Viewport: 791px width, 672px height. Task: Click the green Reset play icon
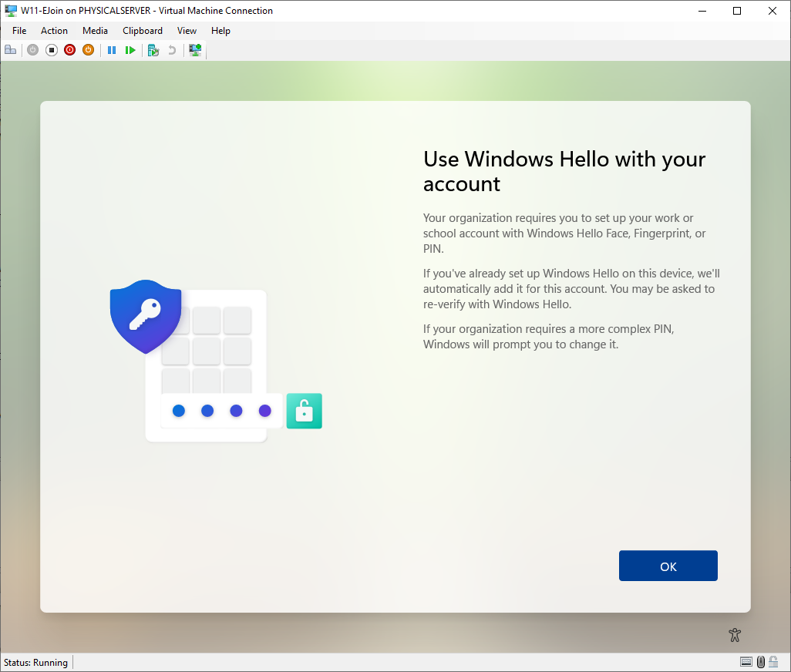[130, 50]
